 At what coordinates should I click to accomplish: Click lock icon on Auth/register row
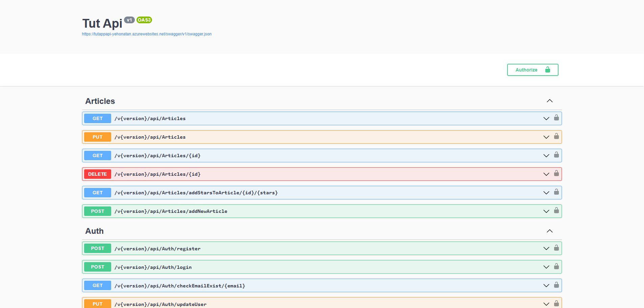[x=556, y=248]
